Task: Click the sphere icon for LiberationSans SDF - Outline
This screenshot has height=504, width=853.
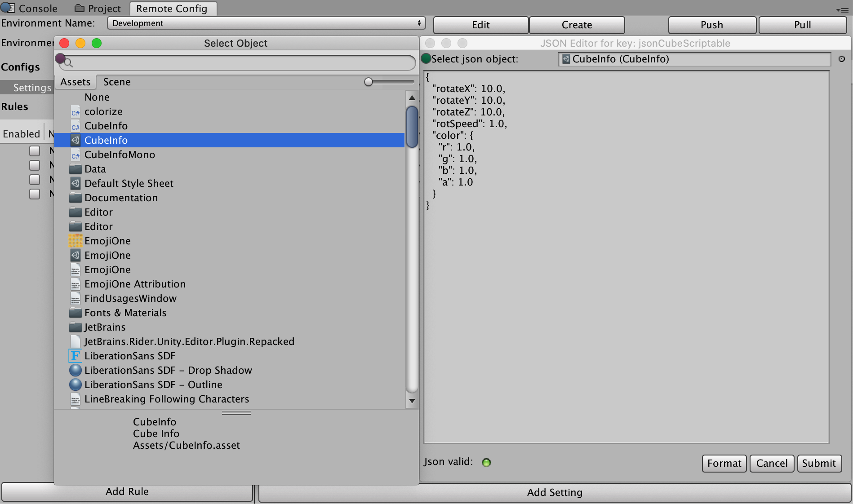Action: [x=76, y=385]
